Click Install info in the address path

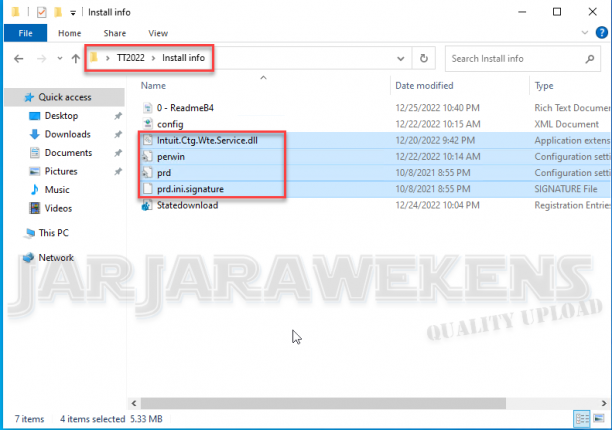pyautogui.click(x=183, y=58)
